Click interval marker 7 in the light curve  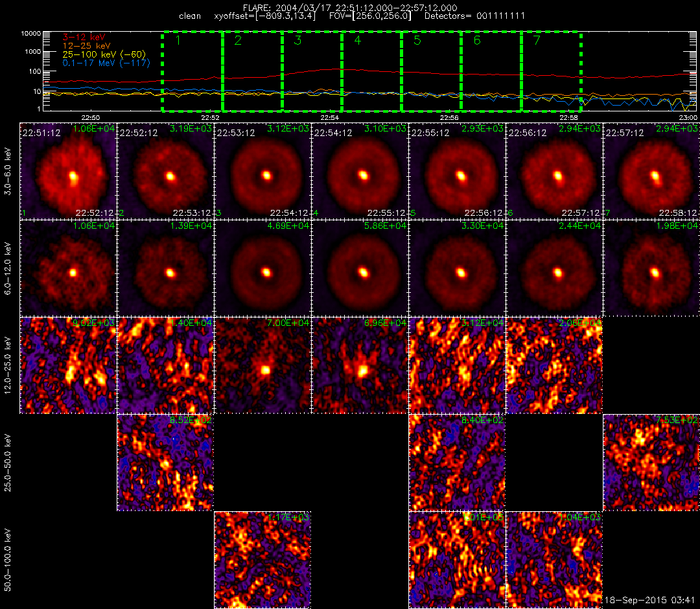click(x=537, y=41)
